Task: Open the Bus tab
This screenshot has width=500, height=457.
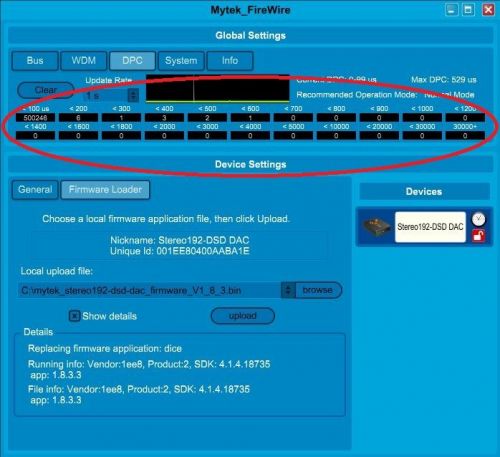Action: tap(35, 61)
